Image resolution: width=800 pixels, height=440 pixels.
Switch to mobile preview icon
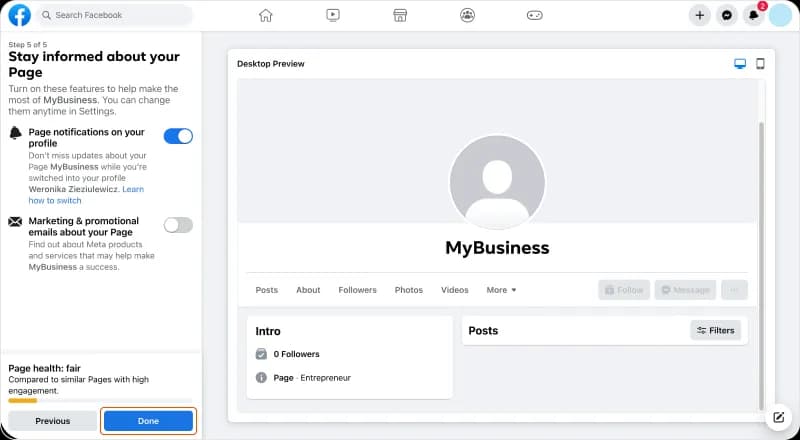[x=760, y=64]
